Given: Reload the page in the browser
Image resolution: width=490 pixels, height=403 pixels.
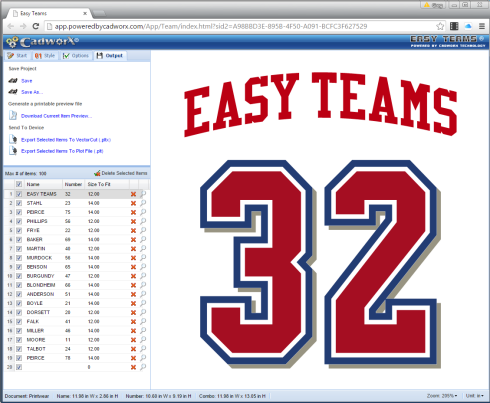Looking at the screenshot, I should [x=36, y=26].
